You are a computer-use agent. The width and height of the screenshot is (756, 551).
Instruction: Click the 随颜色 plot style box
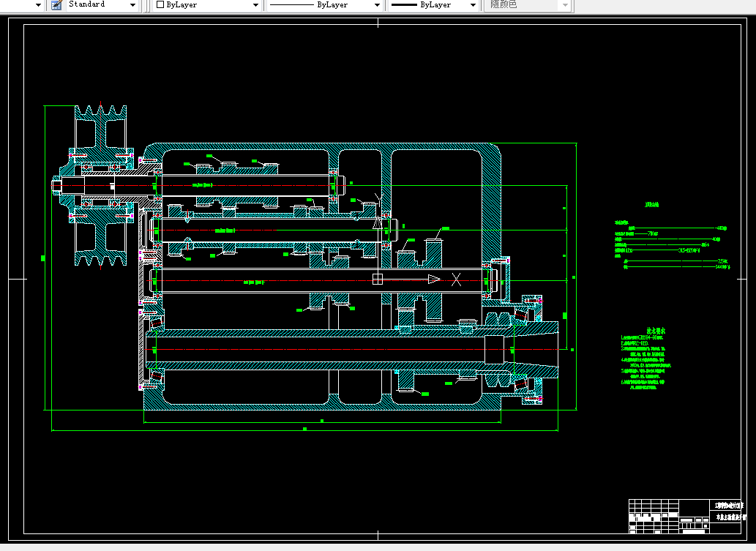(528, 5)
